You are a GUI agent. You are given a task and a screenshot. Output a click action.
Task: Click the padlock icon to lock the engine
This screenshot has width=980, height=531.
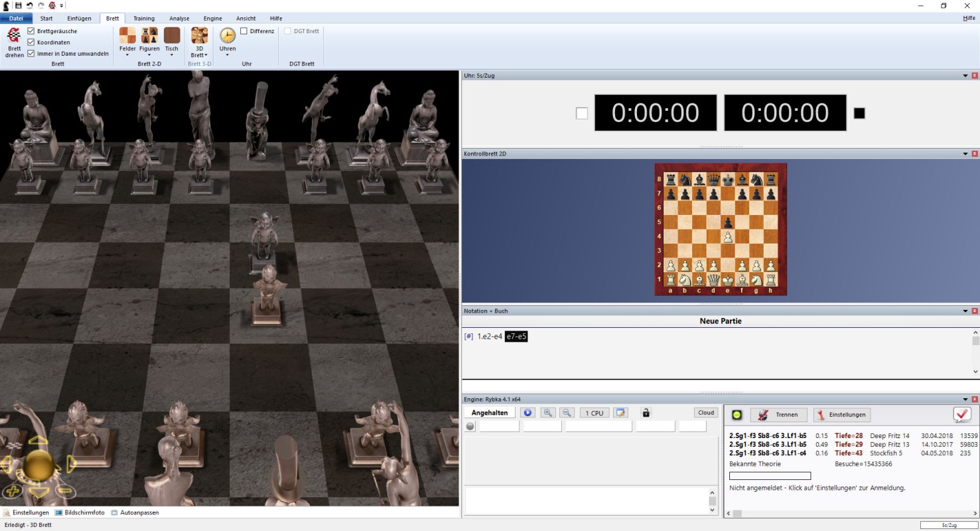click(x=646, y=413)
